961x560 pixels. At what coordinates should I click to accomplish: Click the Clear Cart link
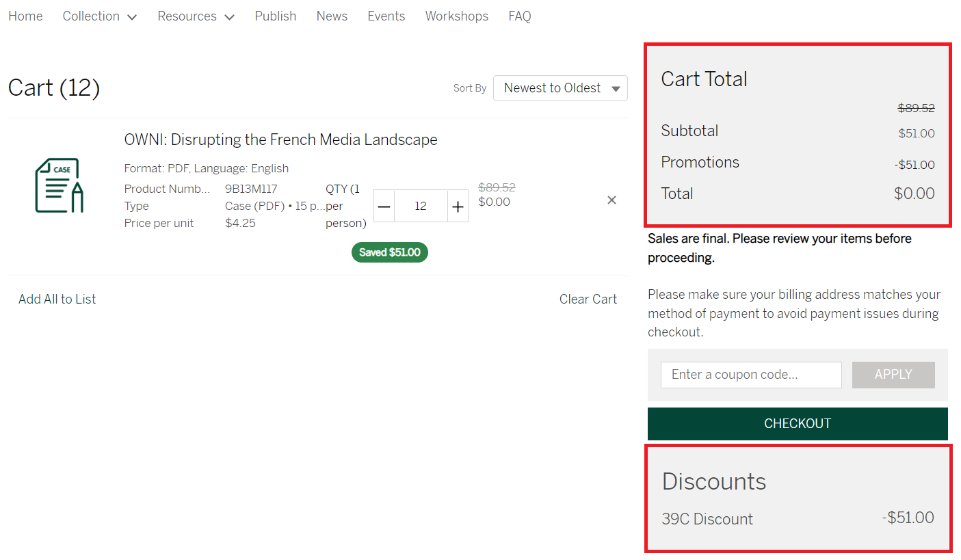click(x=588, y=299)
